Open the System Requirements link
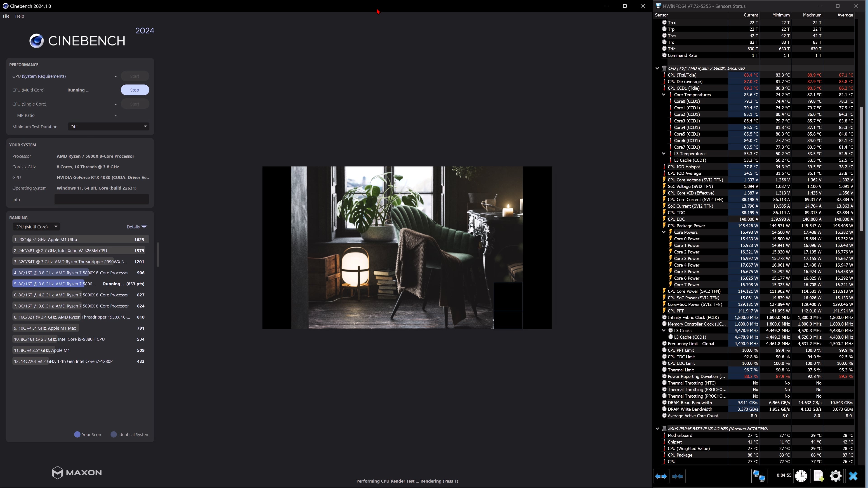The image size is (868, 488). pos(44,76)
